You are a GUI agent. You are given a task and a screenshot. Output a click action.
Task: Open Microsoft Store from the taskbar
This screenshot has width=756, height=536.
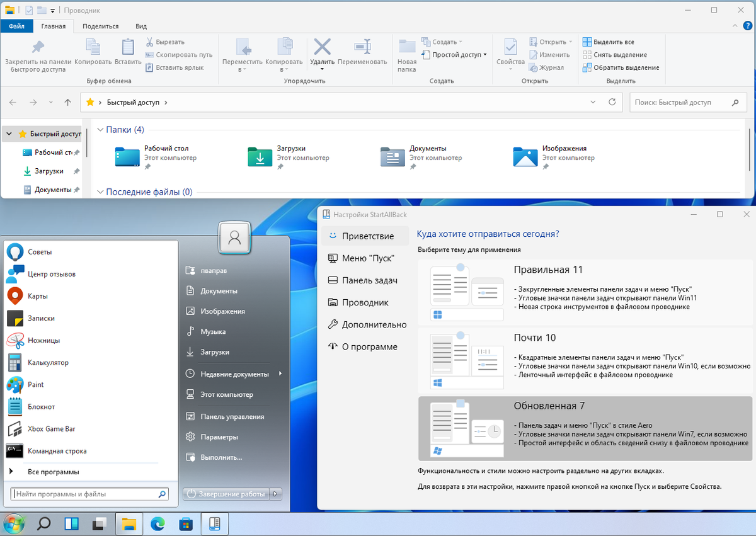pyautogui.click(x=186, y=523)
